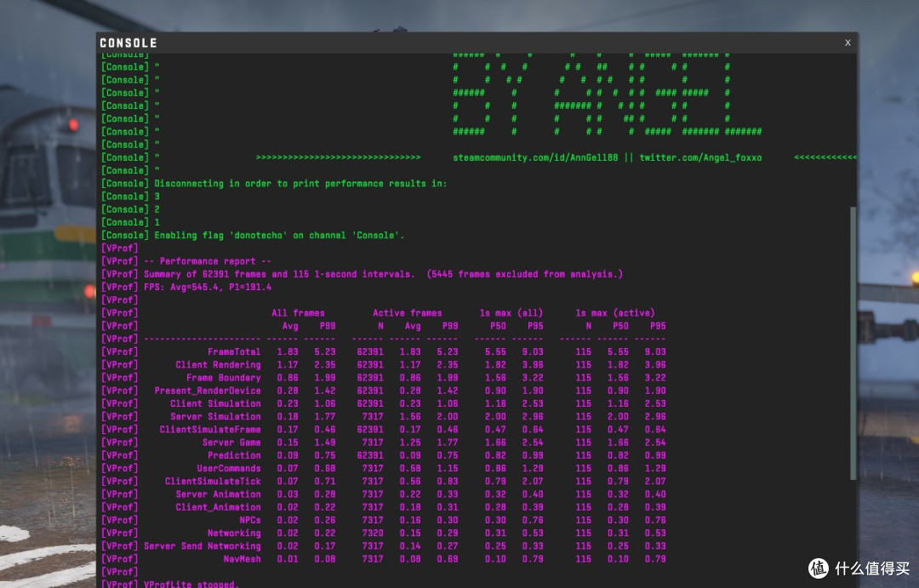The height and width of the screenshot is (588, 919).
Task: Click the ClientSimulateTick row label
Action: coord(213,482)
